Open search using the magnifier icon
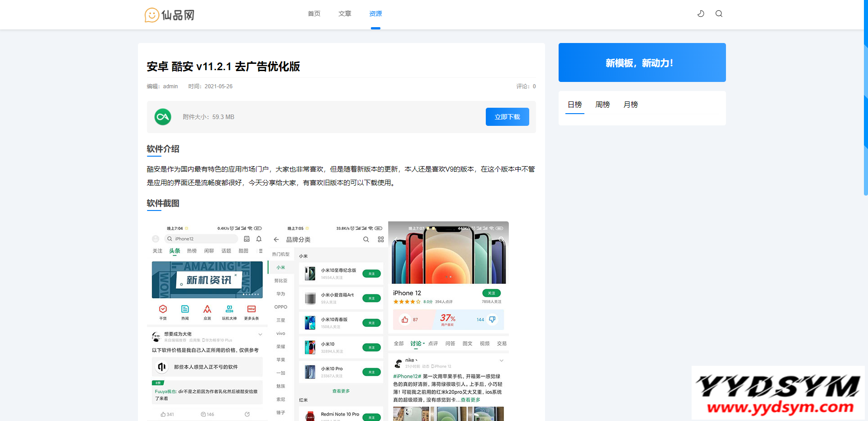Viewport: 868px width, 421px height. 719,14
